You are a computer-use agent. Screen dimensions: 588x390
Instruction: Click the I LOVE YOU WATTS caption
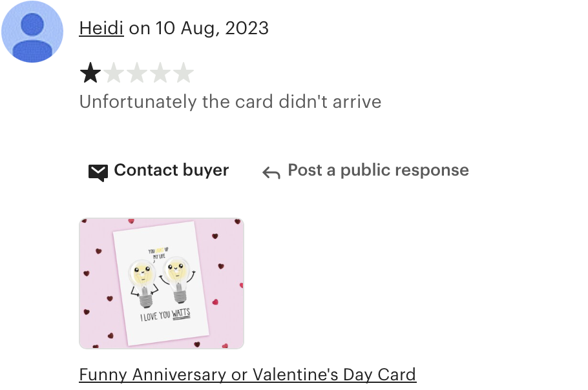165,316
